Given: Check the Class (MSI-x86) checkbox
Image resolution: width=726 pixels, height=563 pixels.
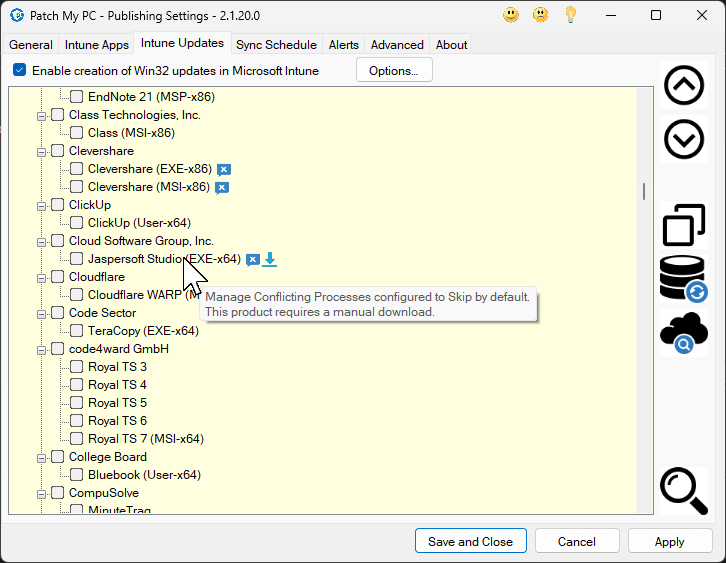Looking at the screenshot, I should (x=76, y=132).
